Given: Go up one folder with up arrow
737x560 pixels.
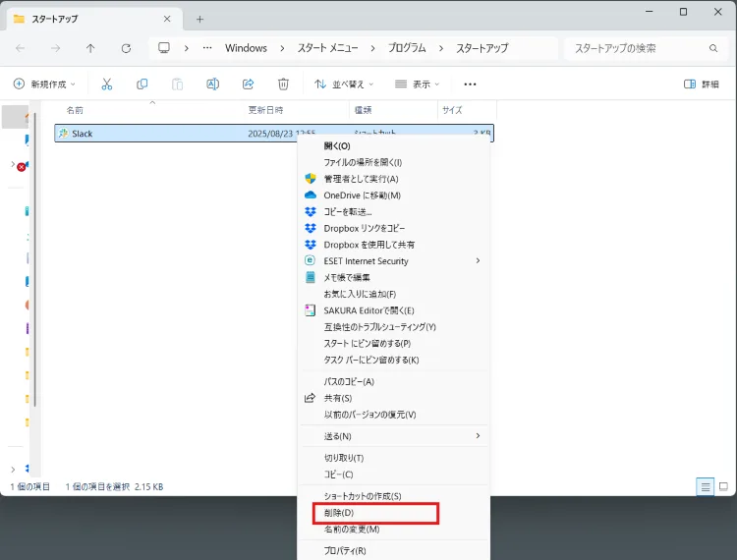Looking at the screenshot, I should [x=90, y=48].
